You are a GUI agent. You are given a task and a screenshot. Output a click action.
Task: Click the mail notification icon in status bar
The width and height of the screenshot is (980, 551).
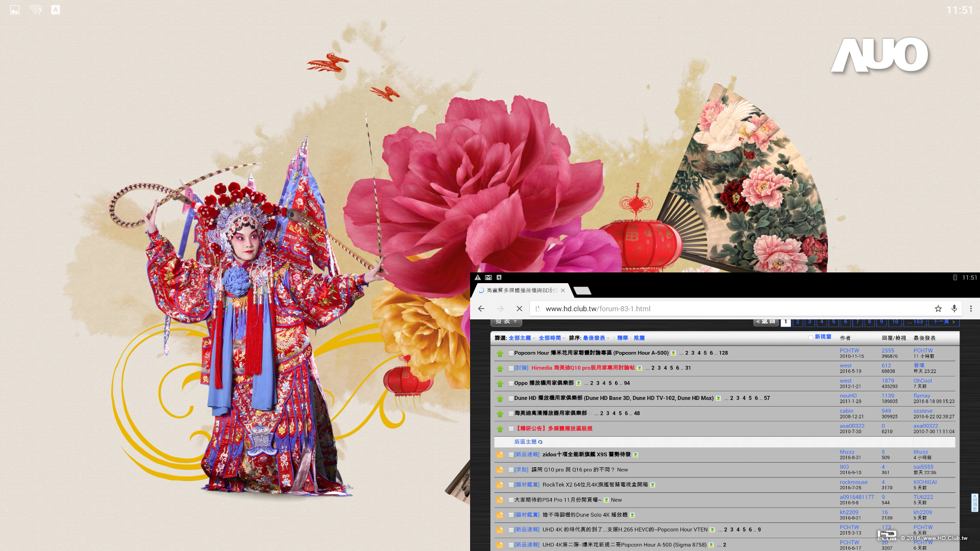pos(488,278)
